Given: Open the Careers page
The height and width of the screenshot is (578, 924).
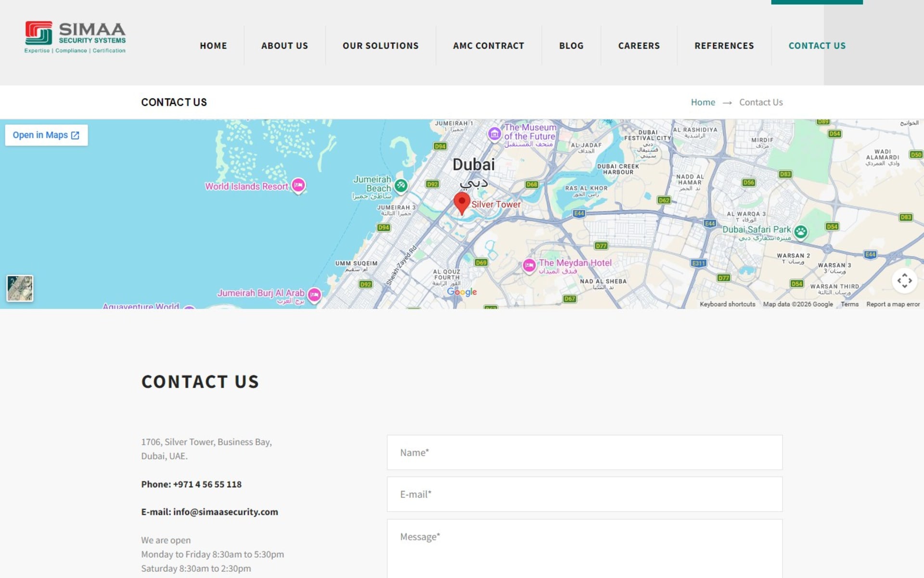Looking at the screenshot, I should (639, 46).
